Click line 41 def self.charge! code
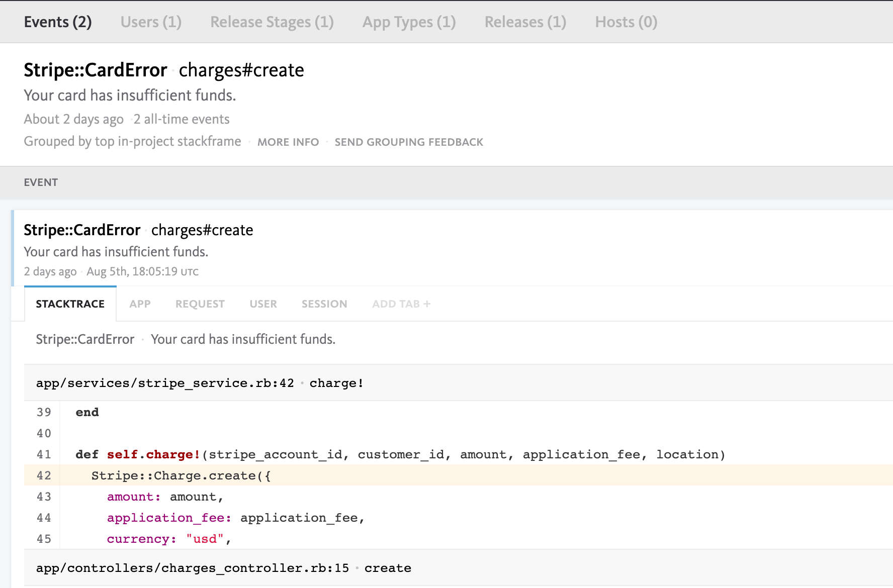Screen dimensions: 893x588 pyautogui.click(x=400, y=454)
